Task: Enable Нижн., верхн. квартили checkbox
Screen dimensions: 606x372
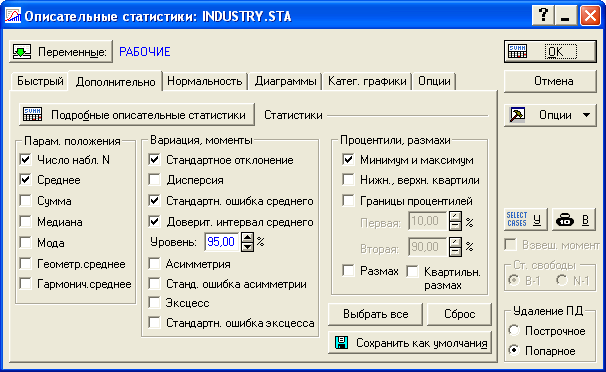Action: pyautogui.click(x=348, y=180)
